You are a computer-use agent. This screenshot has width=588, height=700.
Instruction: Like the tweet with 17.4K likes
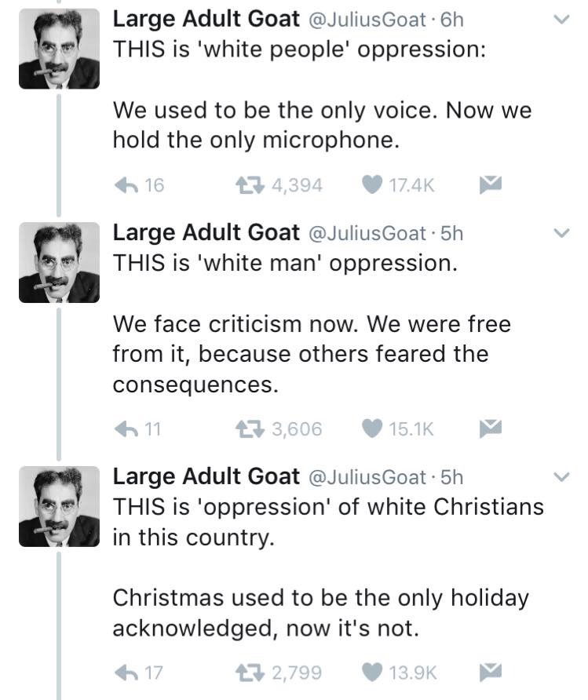point(374,185)
